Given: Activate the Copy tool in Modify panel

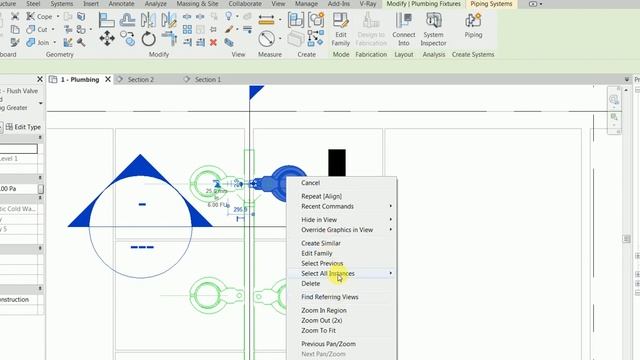Looking at the screenshot, I should pyautogui.click(x=128, y=39).
